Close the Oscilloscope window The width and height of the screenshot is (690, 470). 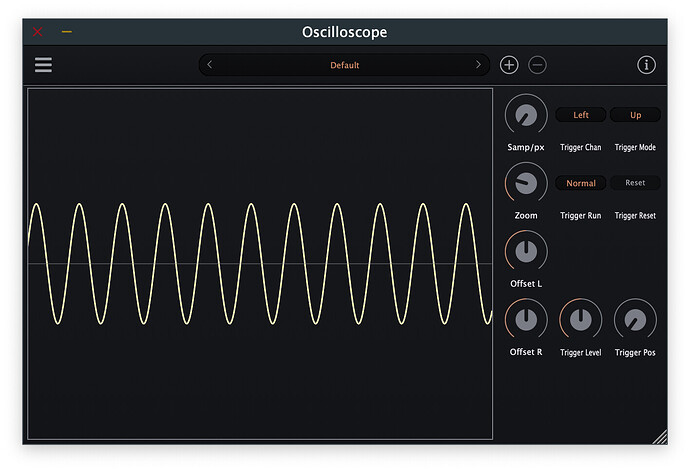click(38, 32)
